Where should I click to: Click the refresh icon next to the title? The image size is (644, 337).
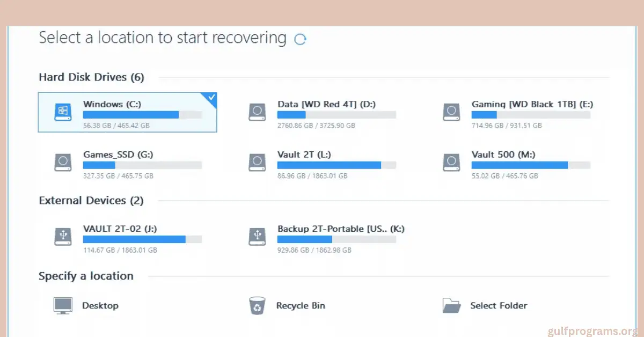pyautogui.click(x=301, y=39)
